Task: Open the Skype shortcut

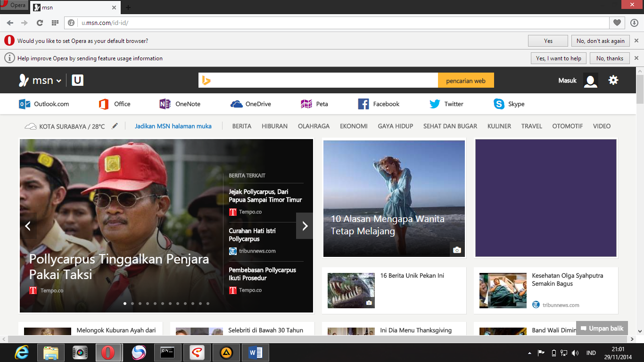Action: (x=509, y=104)
